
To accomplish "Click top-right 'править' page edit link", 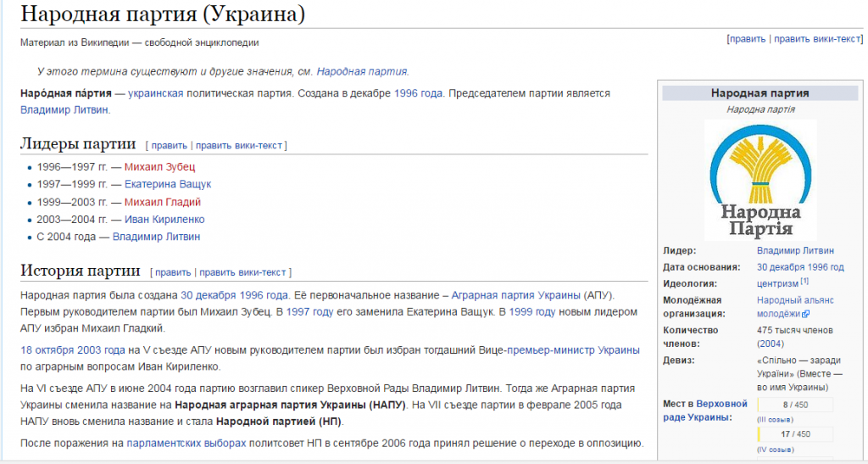I will click(747, 39).
